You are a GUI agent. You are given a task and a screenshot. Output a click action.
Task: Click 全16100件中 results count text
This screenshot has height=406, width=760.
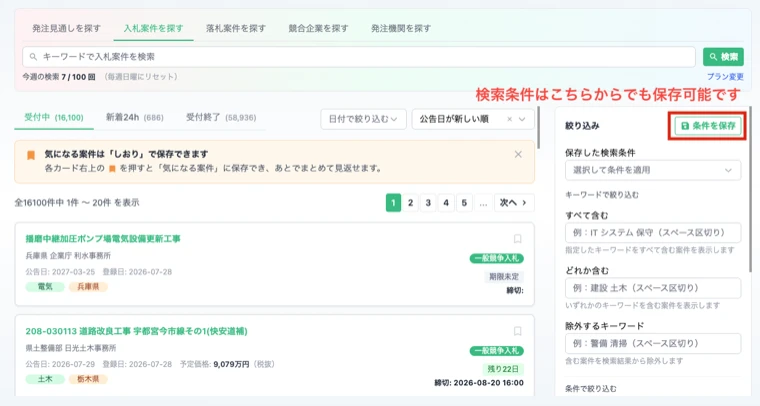click(77, 203)
